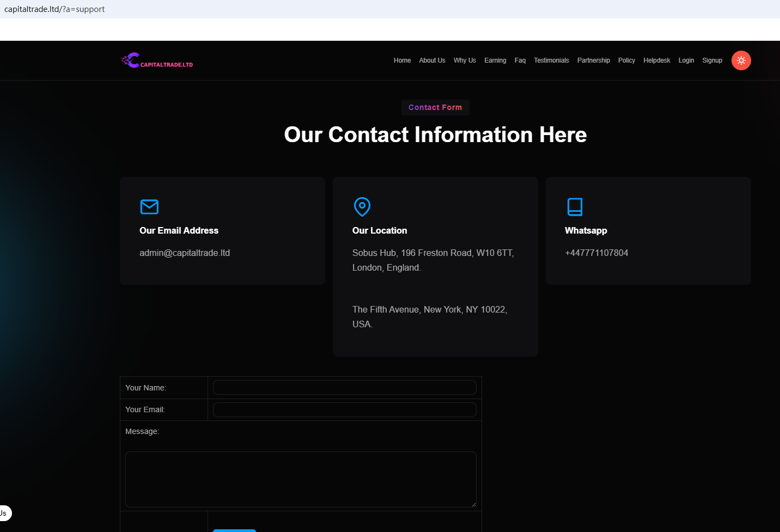Viewport: 780px width, 532px height.
Task: Click the CapitalTrade.ltd logo
Action: coord(157,60)
